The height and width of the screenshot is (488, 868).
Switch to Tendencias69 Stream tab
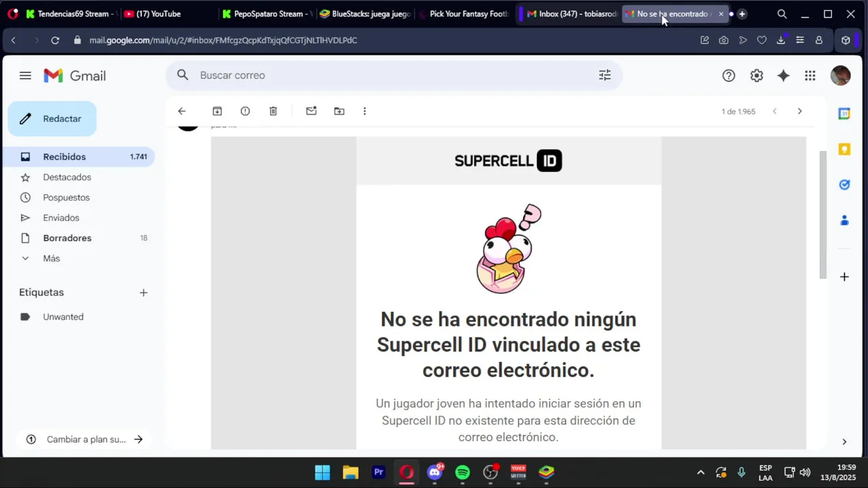pyautogui.click(x=71, y=14)
